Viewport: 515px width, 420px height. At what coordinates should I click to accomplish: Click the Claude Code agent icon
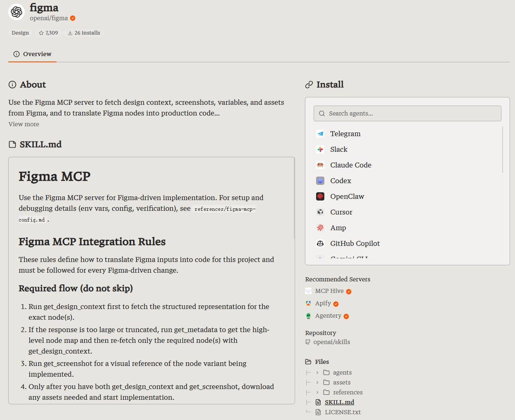point(320,165)
